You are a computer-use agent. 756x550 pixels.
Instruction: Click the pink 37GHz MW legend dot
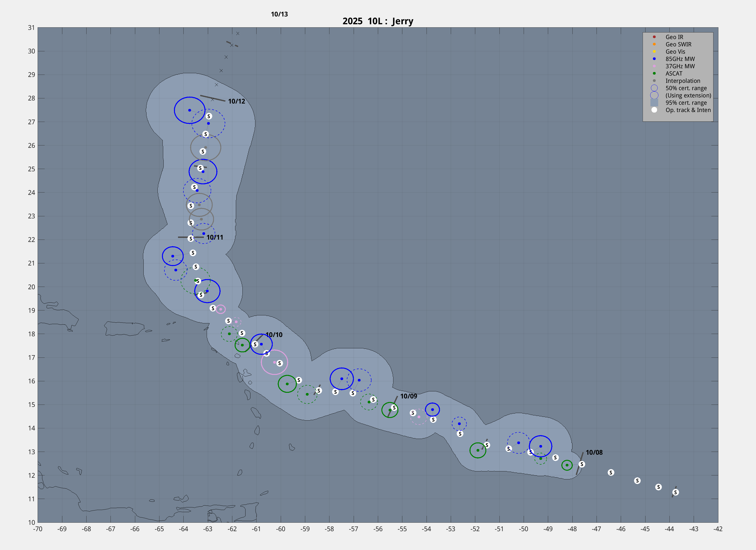(x=654, y=66)
